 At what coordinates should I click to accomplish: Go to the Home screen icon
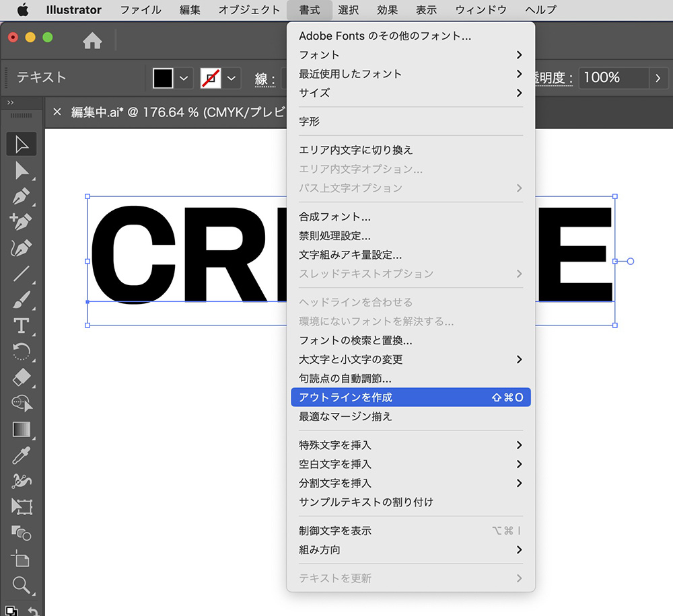coord(92,41)
